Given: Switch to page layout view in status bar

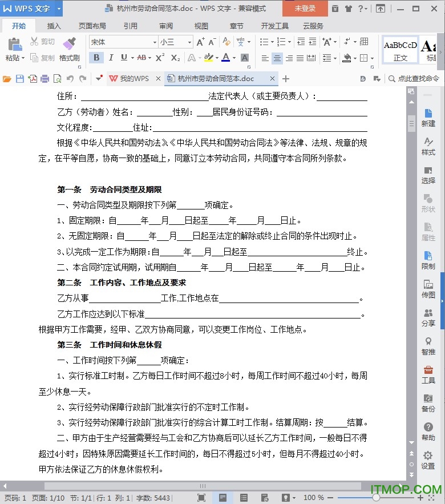Looking at the screenshot, I should 222,498.
